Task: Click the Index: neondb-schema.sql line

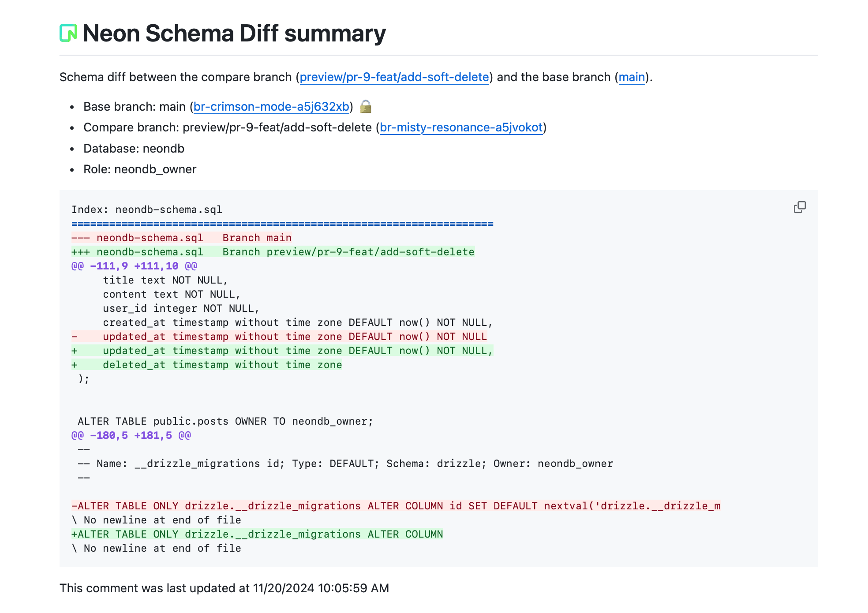Action: tap(147, 209)
